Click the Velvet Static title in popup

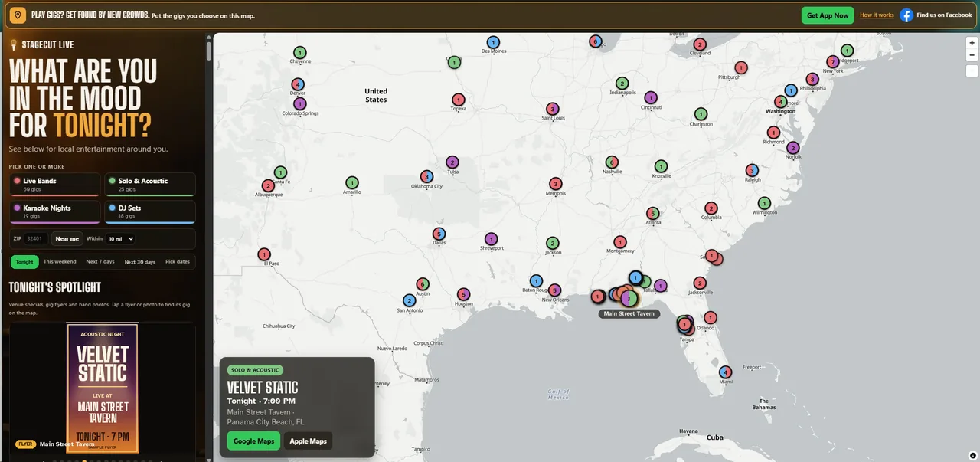[x=263, y=388]
